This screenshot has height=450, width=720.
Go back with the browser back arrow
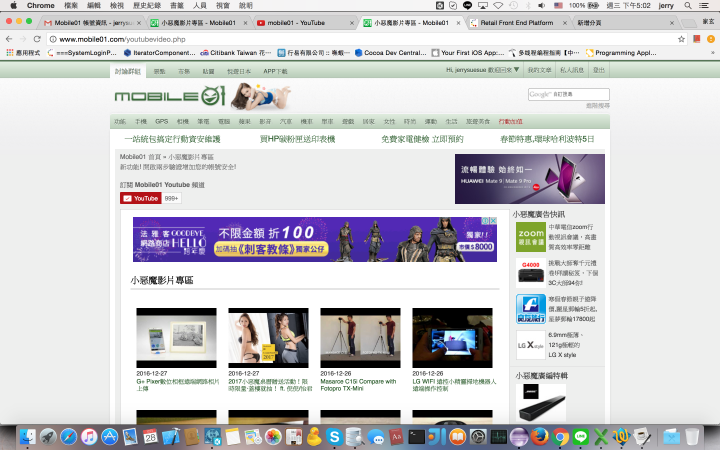tap(9, 39)
